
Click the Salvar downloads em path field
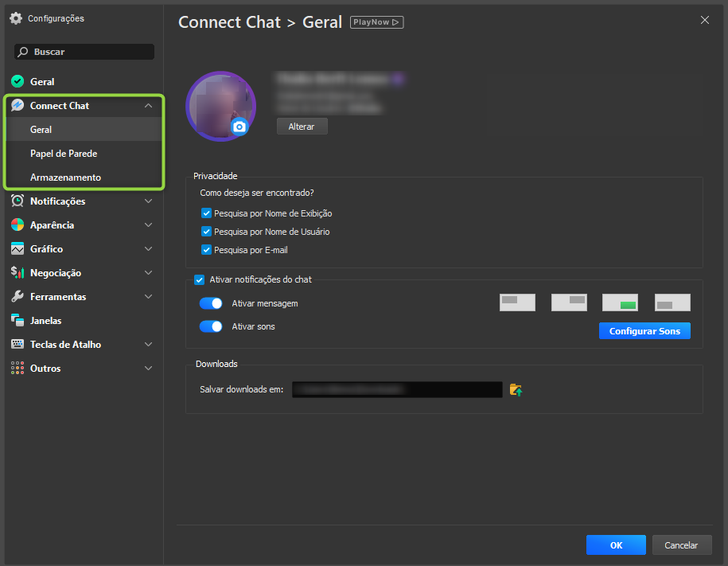coord(397,389)
